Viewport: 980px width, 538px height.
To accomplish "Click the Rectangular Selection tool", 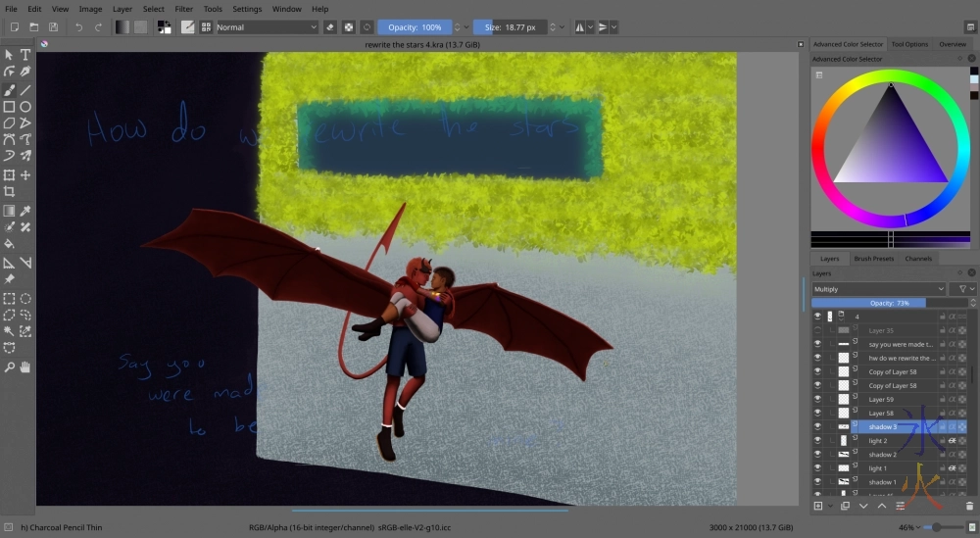I will coord(9,298).
